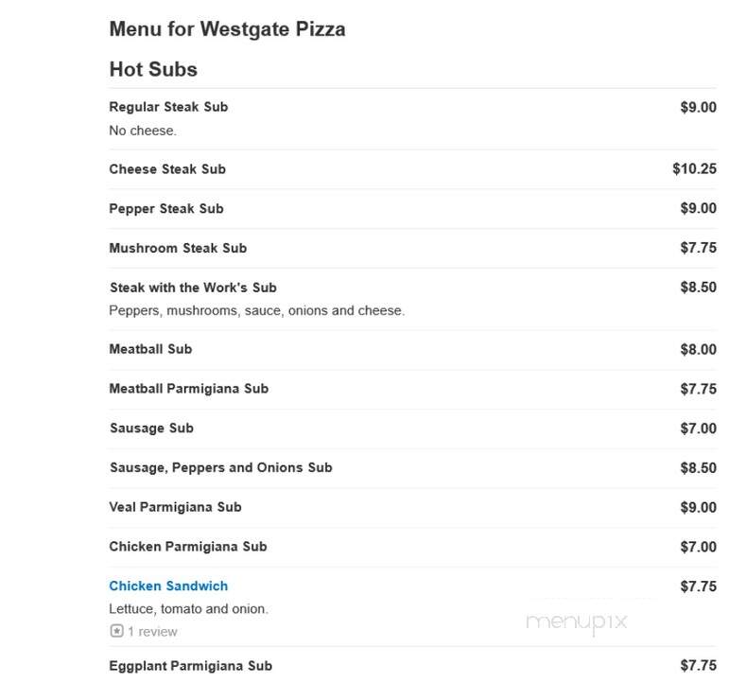
Task: Open the Chicken Sandwich link
Action: pos(168,586)
